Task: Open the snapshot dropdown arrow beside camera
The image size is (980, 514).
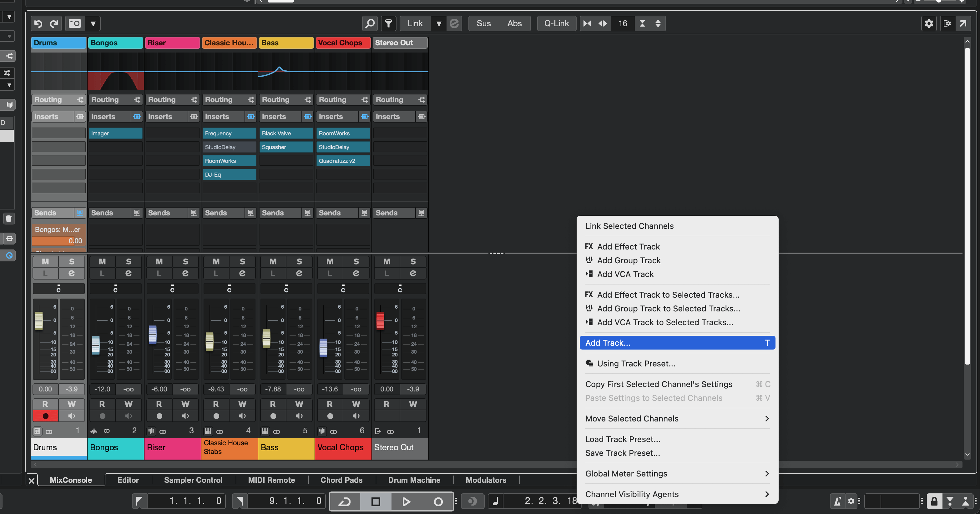Action: point(93,23)
